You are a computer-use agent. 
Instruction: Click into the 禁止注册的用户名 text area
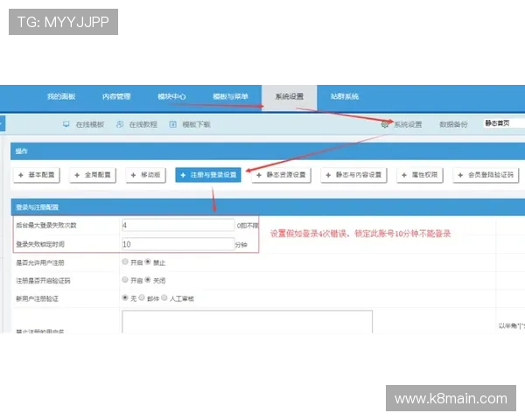(x=247, y=322)
